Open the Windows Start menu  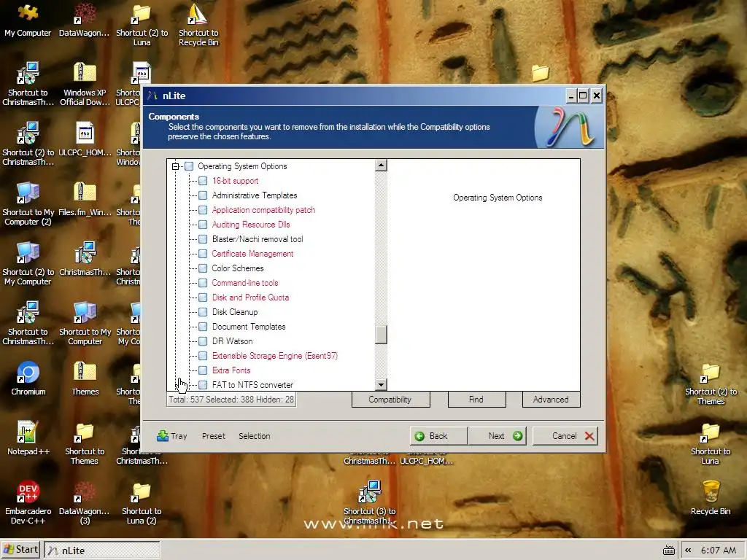(x=21, y=550)
